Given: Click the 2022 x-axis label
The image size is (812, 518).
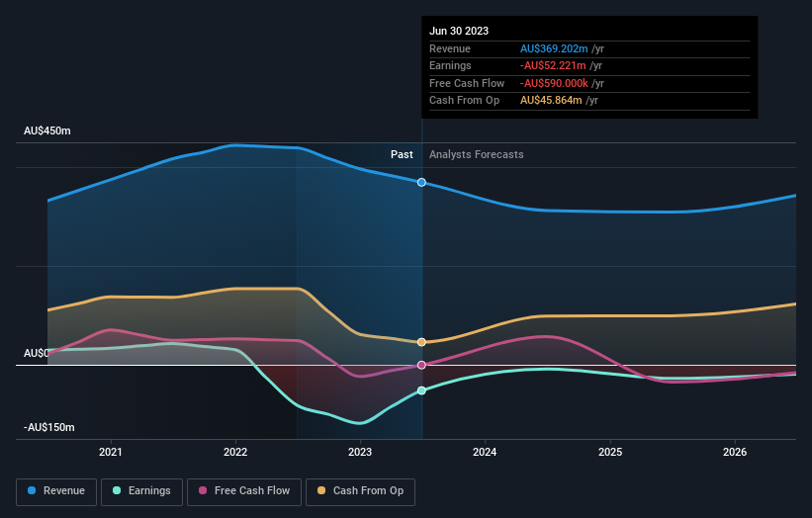Looking at the screenshot, I should pos(235,452).
